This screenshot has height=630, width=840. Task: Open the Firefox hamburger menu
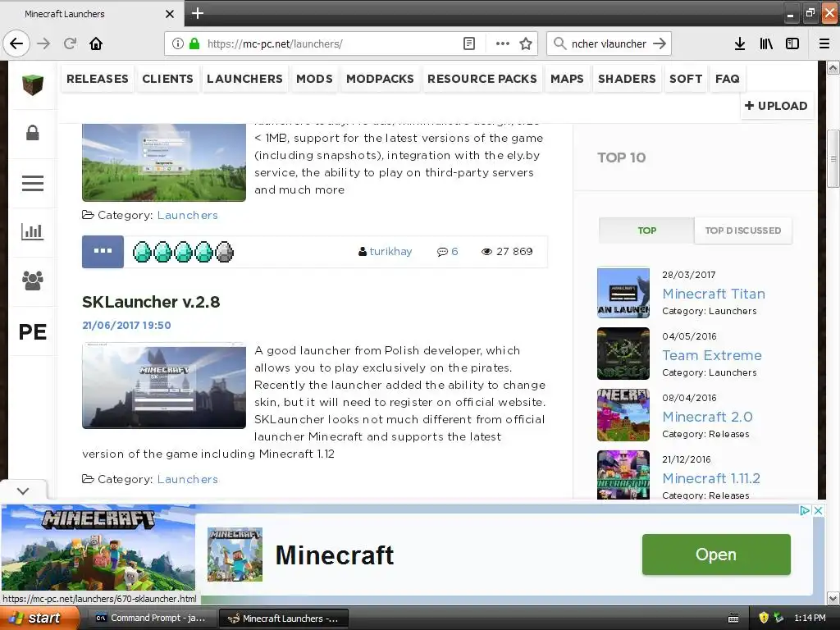(x=824, y=43)
